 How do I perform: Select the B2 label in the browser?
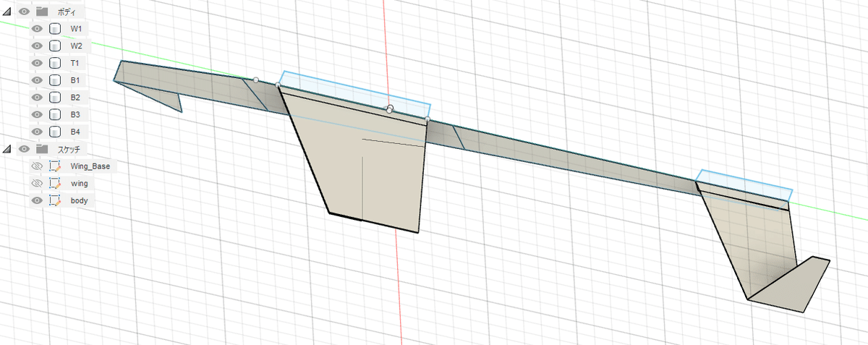tap(75, 97)
